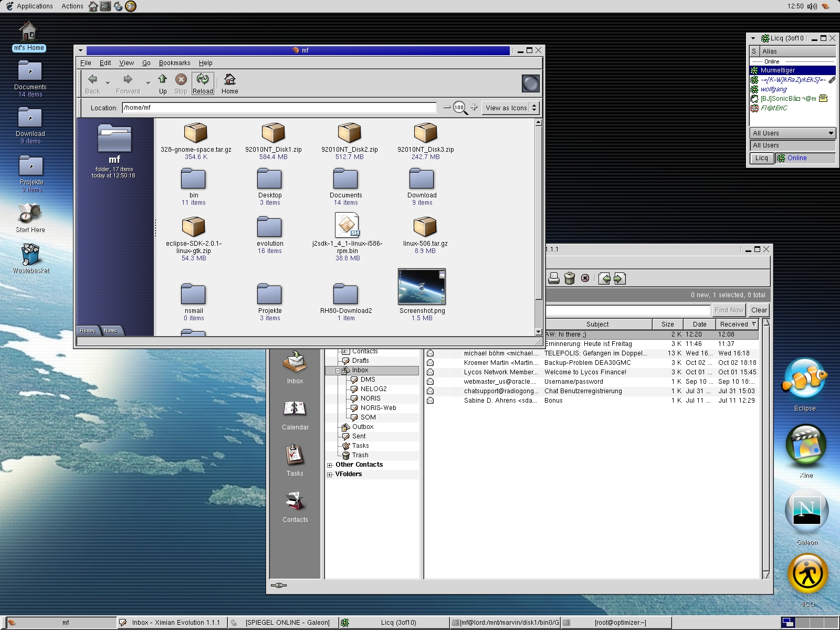Launch Eclipse from the desktop dock
The height and width of the screenshot is (630, 840).
point(804,379)
